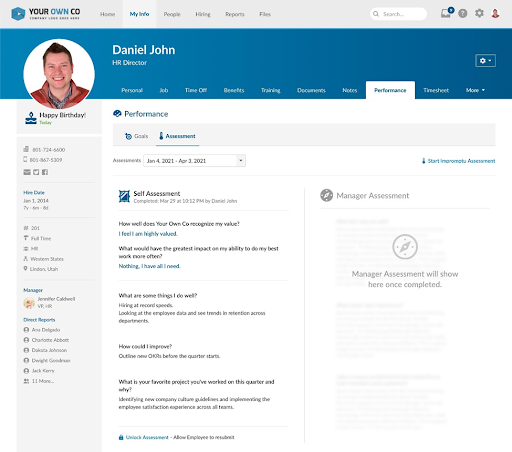
Task: Click Start Impromptu Assessment link
Action: 458,161
